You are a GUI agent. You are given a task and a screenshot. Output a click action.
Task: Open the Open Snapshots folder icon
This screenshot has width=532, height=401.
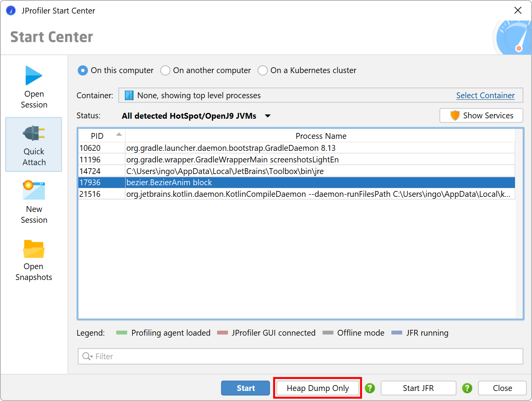coord(34,249)
